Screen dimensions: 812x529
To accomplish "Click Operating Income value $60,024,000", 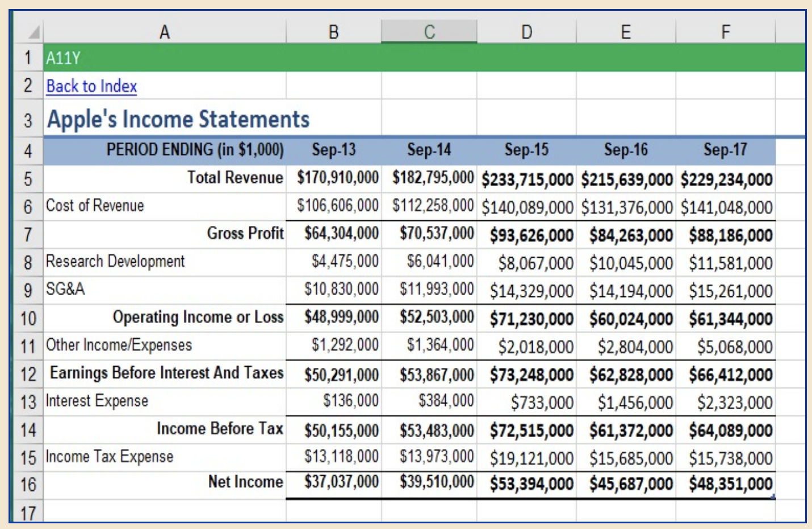I will 626,318.
